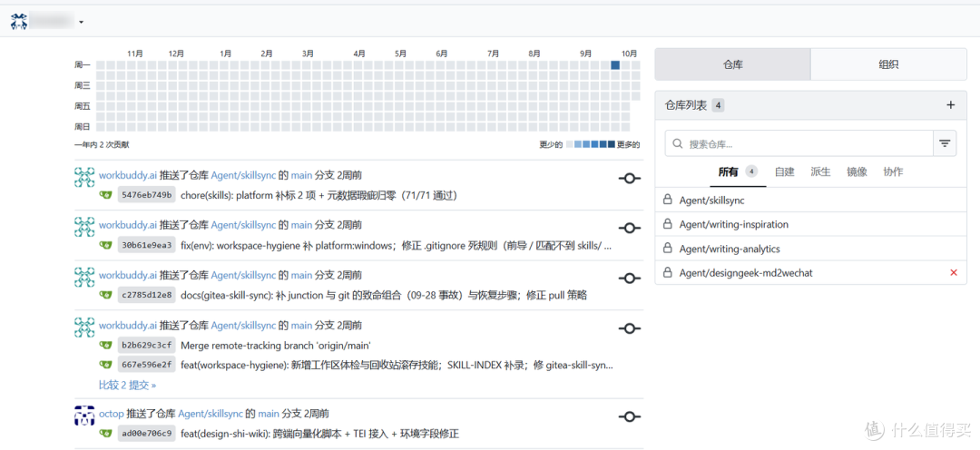The width and height of the screenshot is (980, 450).
Task: Select the 协作 repository filter tab
Action: click(x=893, y=171)
